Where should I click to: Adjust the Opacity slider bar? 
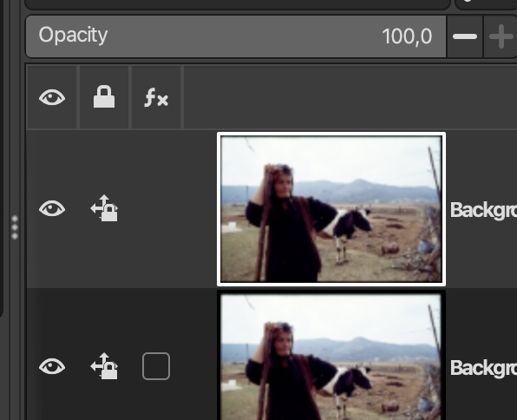pyautogui.click(x=236, y=36)
